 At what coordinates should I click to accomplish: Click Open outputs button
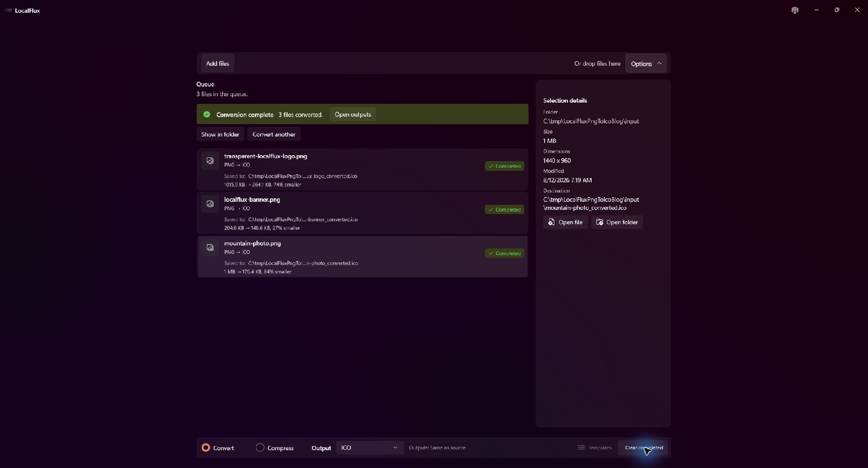click(x=353, y=114)
